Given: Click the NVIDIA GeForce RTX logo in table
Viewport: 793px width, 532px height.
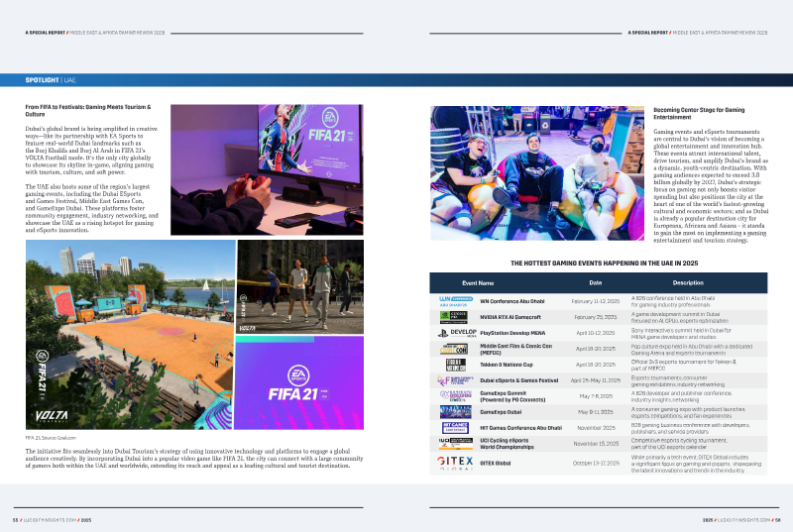Looking at the screenshot, I should coord(454,317).
